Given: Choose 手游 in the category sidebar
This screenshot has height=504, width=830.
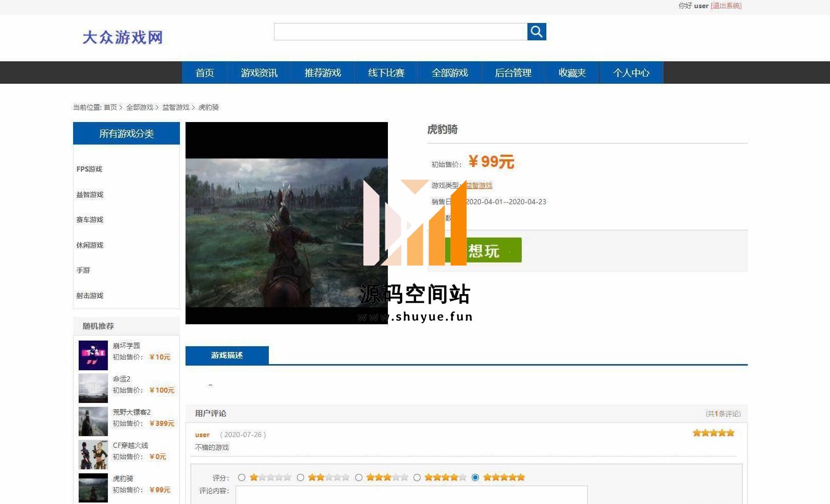Looking at the screenshot, I should [83, 270].
